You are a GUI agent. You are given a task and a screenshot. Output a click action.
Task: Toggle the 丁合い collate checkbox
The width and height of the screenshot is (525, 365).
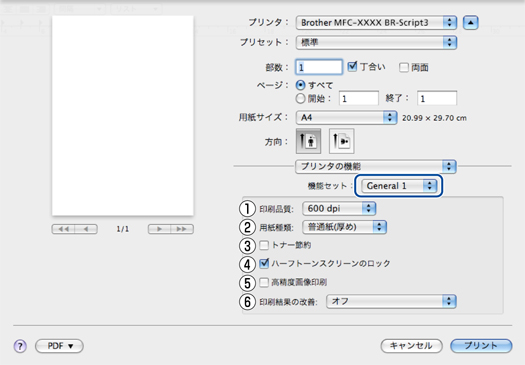pos(352,67)
